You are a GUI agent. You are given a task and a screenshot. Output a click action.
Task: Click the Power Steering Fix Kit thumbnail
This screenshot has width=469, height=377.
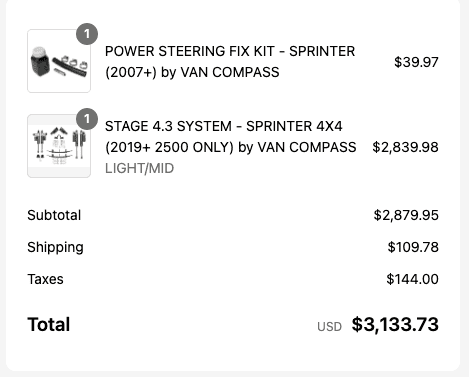(59, 61)
